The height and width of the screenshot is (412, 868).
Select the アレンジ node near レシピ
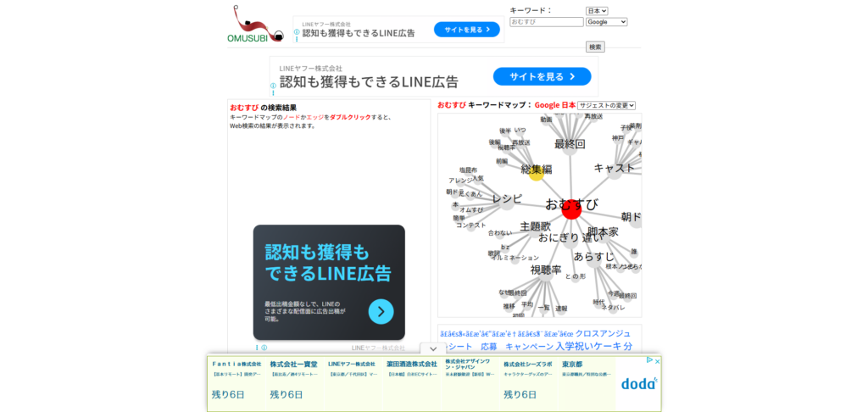tap(460, 181)
